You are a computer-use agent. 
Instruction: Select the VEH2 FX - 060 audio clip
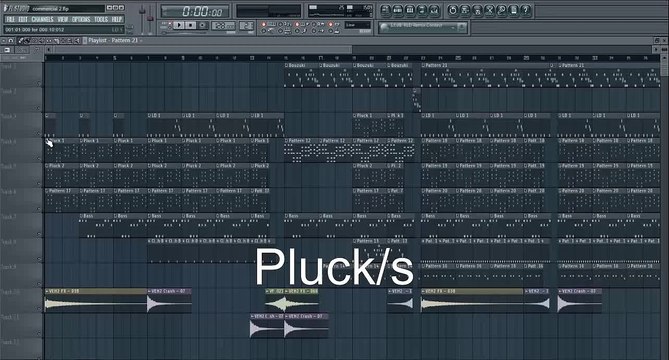click(x=302, y=301)
